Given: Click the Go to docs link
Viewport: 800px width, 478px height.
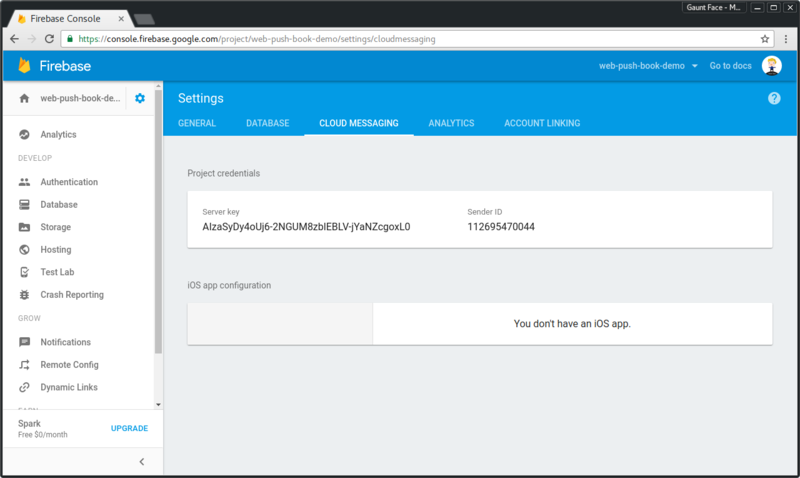Looking at the screenshot, I should pos(731,66).
